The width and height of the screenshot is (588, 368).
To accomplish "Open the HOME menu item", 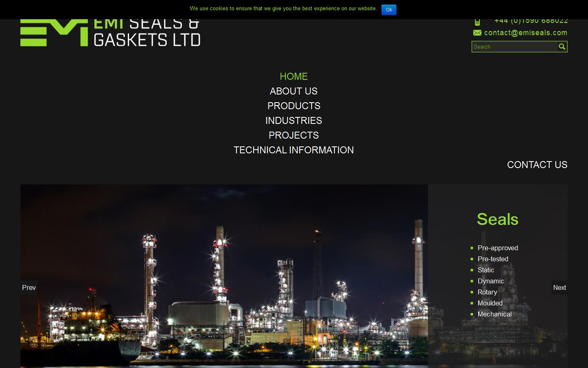I will [x=294, y=76].
